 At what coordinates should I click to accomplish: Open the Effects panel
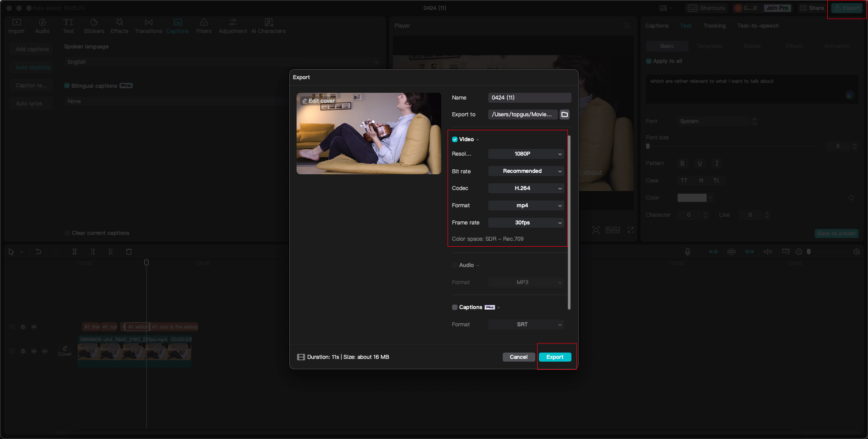(x=119, y=26)
